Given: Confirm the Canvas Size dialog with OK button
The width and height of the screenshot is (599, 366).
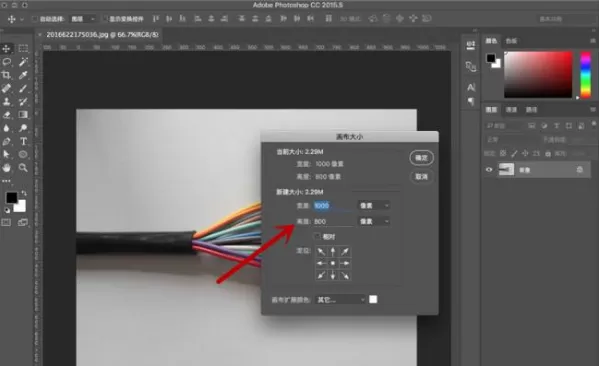Looking at the screenshot, I should tap(421, 158).
